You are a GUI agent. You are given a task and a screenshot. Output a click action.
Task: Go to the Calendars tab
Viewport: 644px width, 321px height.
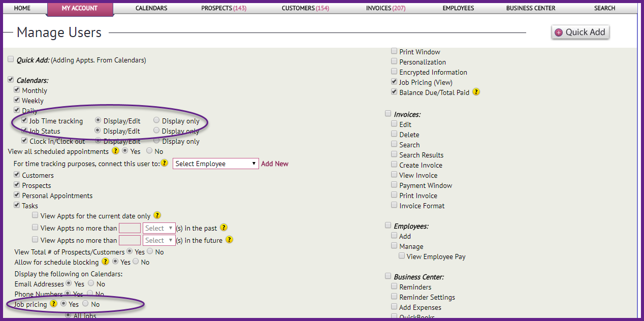(151, 8)
